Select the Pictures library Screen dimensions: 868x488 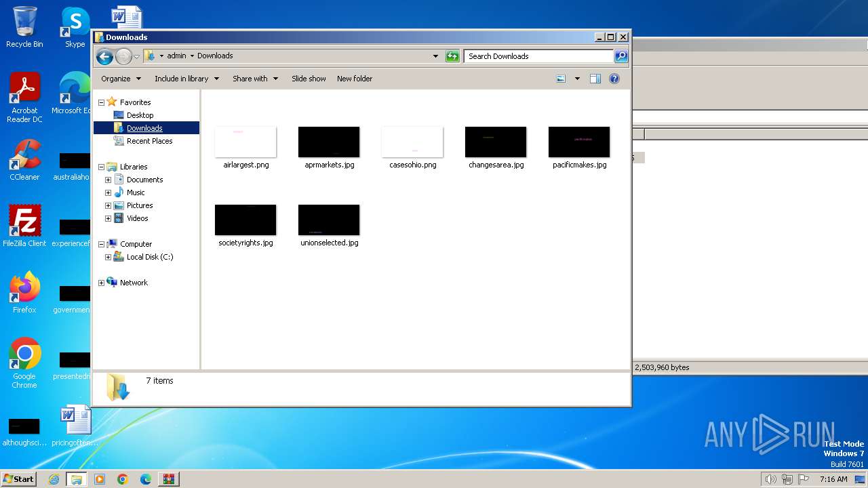[x=140, y=205]
